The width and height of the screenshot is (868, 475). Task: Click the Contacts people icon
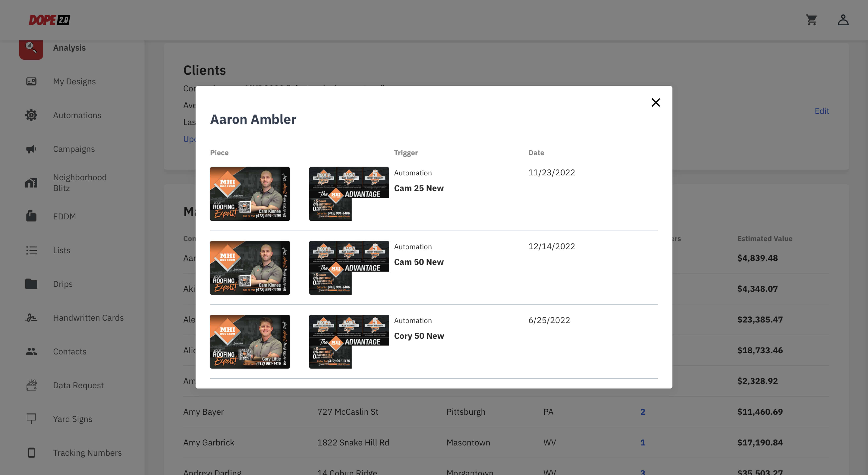click(x=31, y=351)
